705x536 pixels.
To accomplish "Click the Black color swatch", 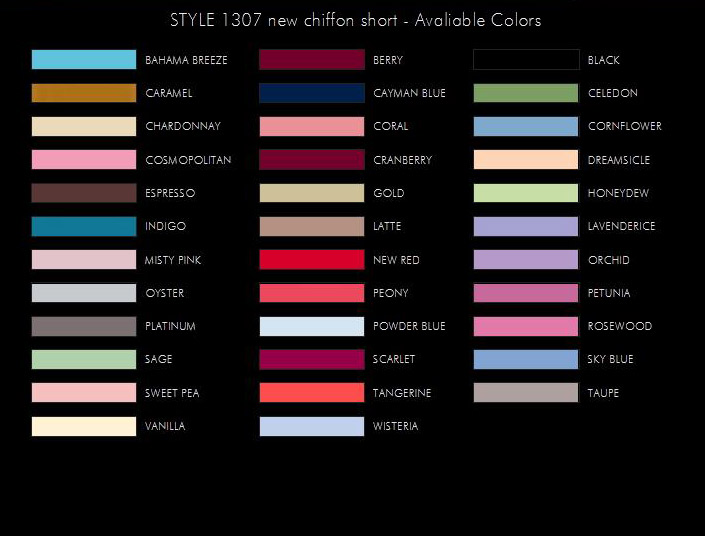I will click(x=526, y=59).
